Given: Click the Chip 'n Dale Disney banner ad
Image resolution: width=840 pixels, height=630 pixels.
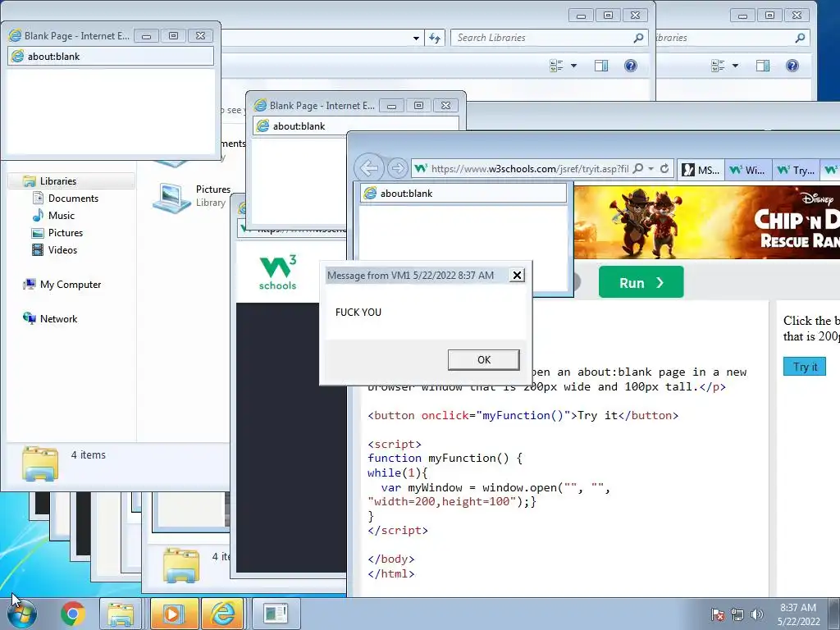Looking at the screenshot, I should [x=706, y=221].
